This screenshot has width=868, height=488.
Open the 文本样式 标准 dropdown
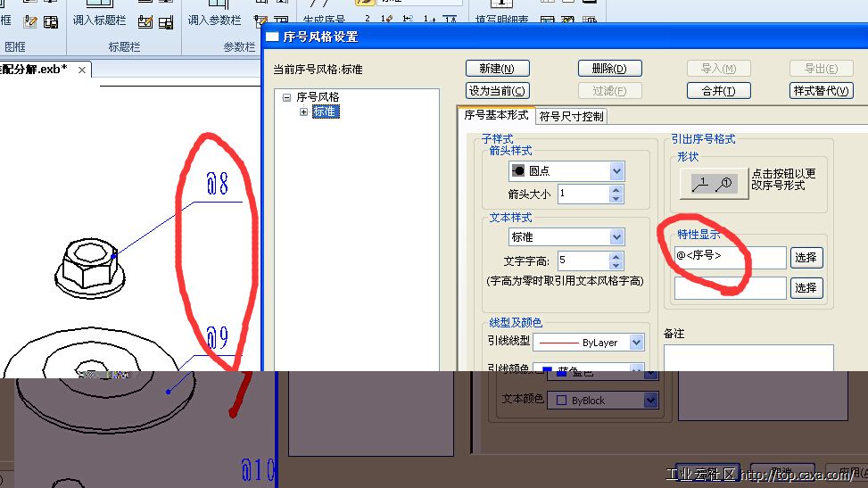tap(616, 237)
